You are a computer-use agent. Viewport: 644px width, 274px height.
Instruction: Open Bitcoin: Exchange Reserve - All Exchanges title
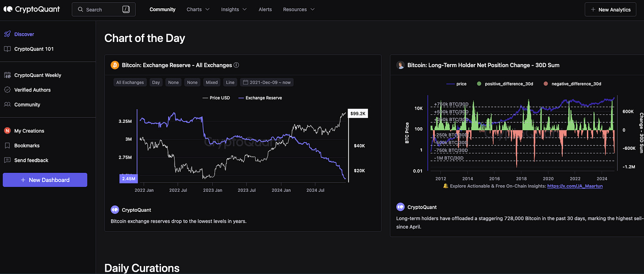tap(177, 65)
